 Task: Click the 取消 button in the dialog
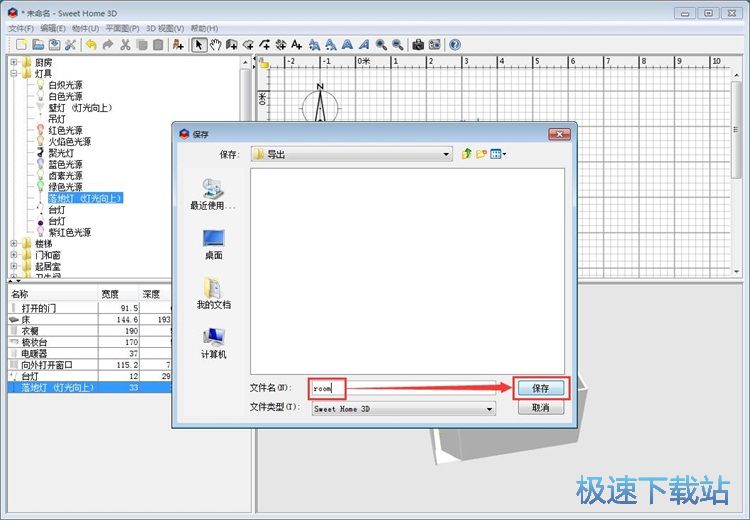[541, 408]
